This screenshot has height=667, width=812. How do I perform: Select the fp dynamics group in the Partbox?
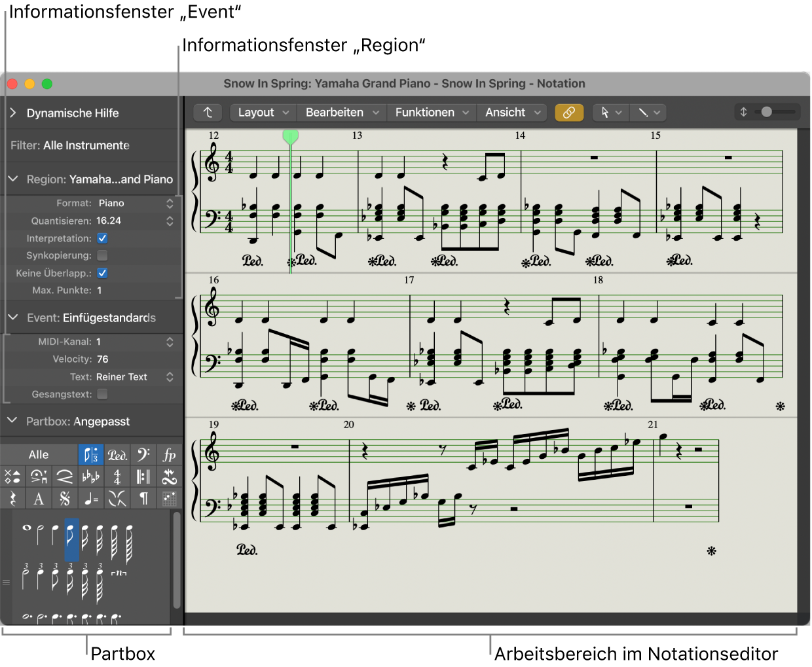pyautogui.click(x=169, y=454)
